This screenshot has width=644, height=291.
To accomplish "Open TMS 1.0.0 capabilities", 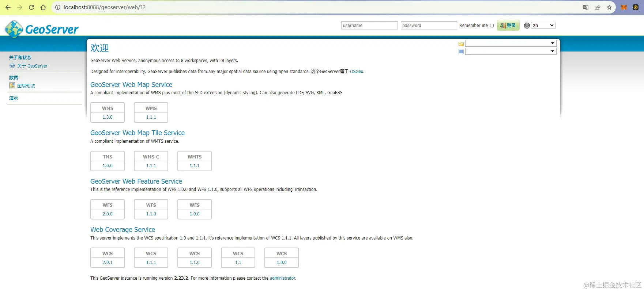I will (x=108, y=166).
